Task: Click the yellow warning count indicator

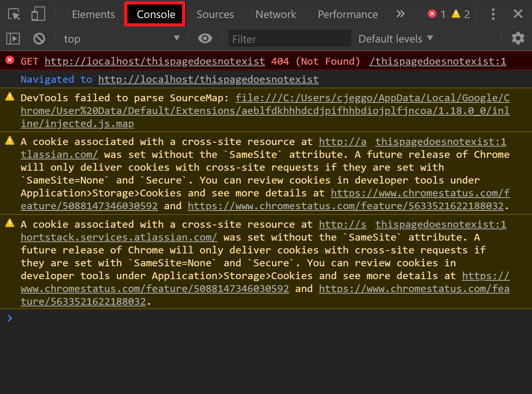Action: click(x=461, y=14)
